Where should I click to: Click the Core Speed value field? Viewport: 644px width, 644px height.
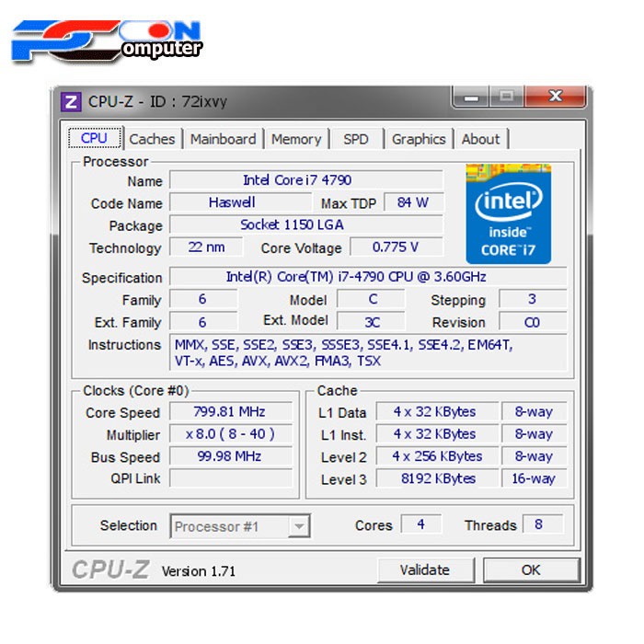[230, 412]
